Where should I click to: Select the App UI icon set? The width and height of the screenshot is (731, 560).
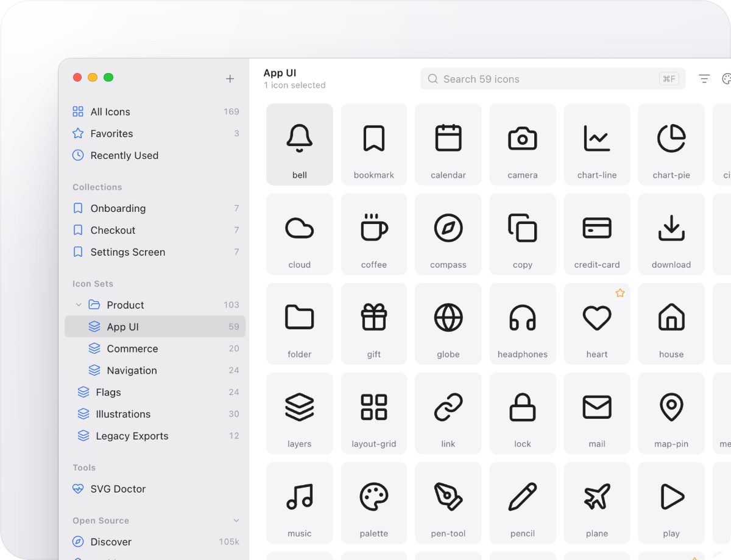click(155, 327)
